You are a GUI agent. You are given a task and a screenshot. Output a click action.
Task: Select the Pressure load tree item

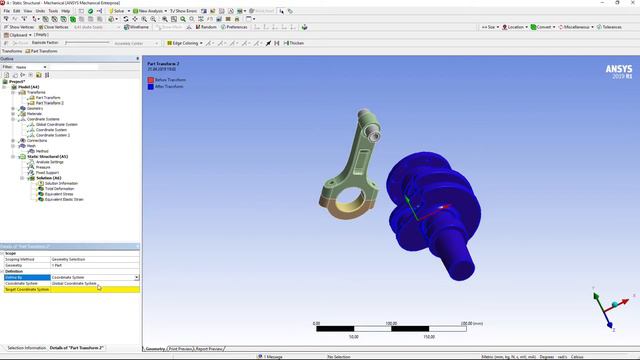43,167
